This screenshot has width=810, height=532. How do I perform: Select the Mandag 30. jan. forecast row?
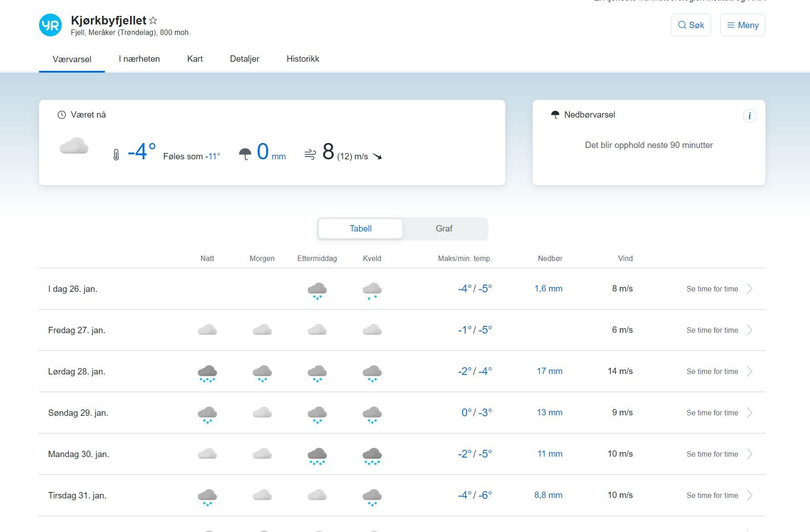(79, 454)
